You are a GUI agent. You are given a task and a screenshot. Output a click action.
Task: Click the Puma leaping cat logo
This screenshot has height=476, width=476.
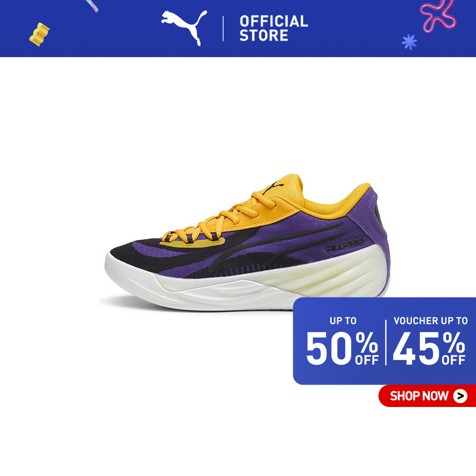(x=184, y=28)
